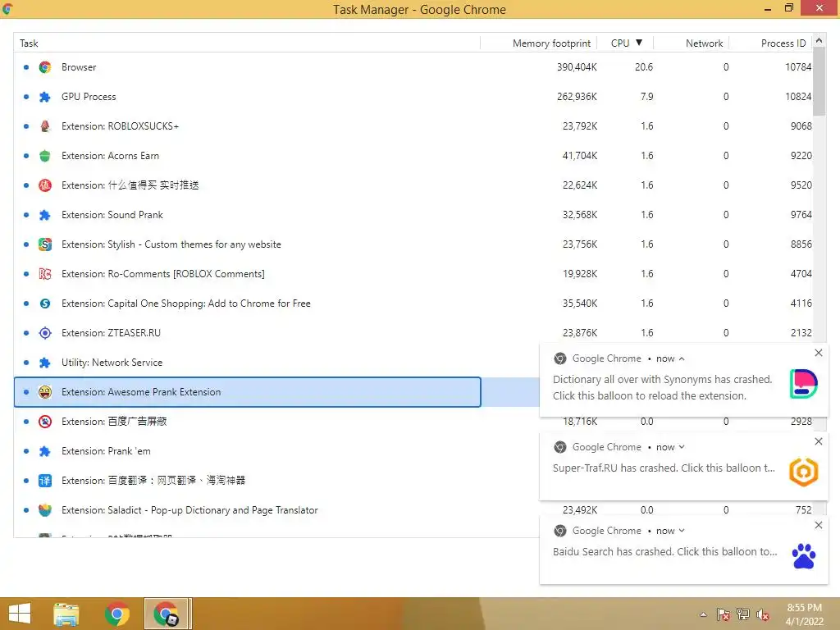840x630 pixels.
Task: Dismiss the Baidu Search crashed notification
Action: click(x=819, y=525)
